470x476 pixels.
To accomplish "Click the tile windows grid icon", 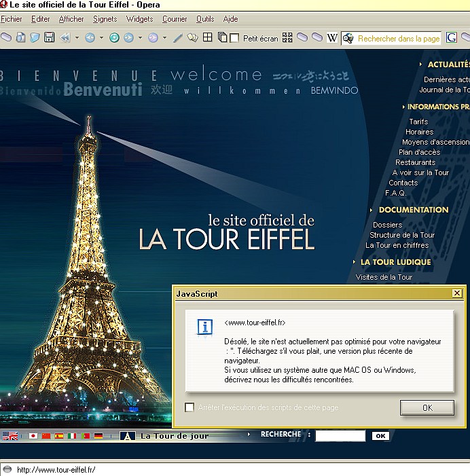I will click(208, 37).
